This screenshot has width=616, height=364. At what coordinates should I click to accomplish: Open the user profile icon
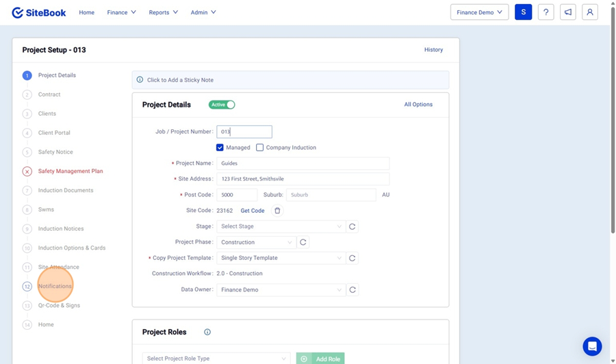[589, 12]
